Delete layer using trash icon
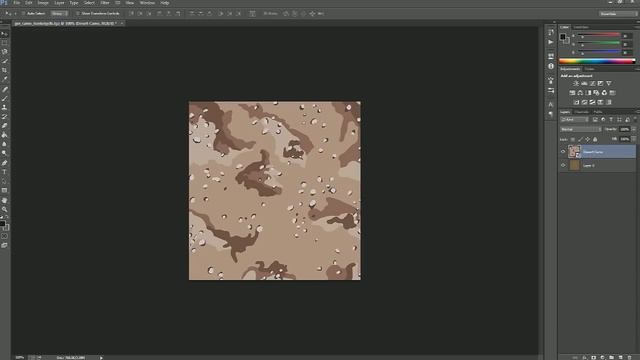This screenshot has width=640, height=360. click(x=630, y=357)
